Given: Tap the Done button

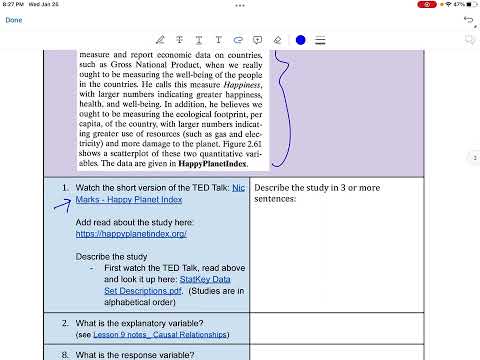Looking at the screenshot, I should 14,20.
